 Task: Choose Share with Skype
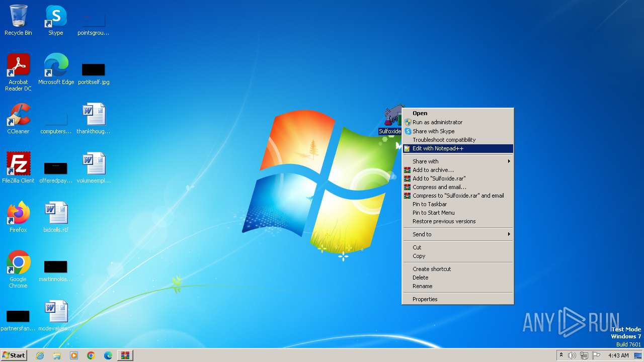pos(458,131)
